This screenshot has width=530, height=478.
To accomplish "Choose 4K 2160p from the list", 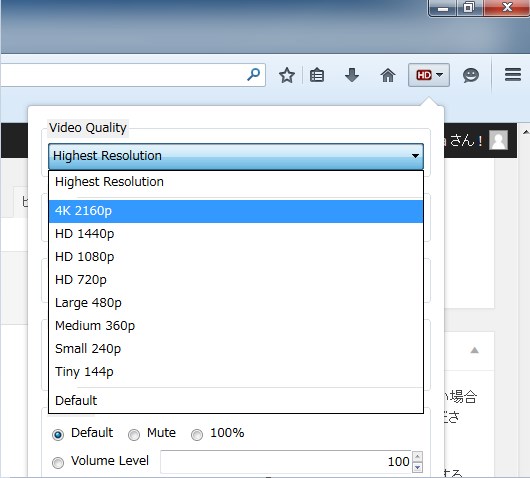I will 236,211.
